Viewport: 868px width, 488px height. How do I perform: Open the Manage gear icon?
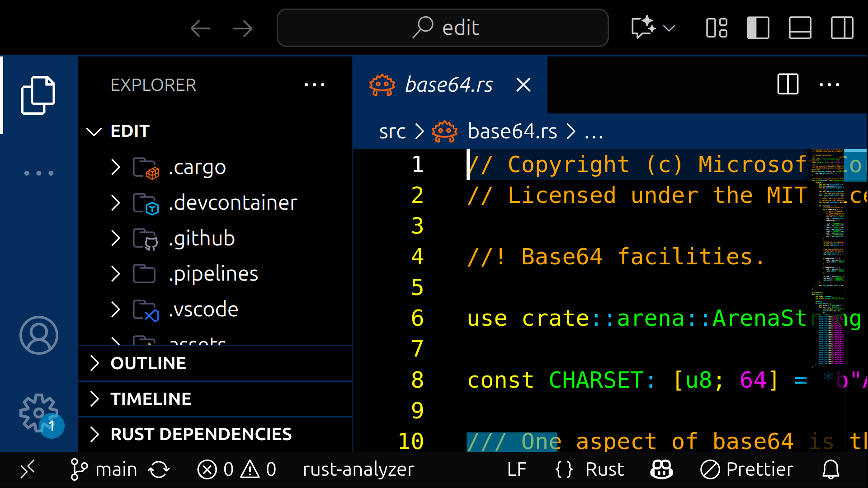[40, 414]
